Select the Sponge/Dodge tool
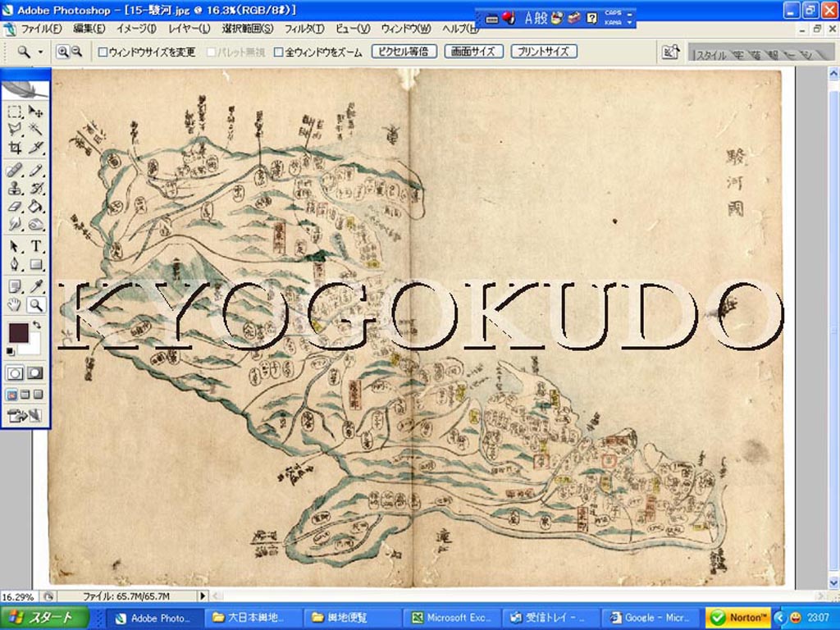840x630 pixels. (35, 224)
